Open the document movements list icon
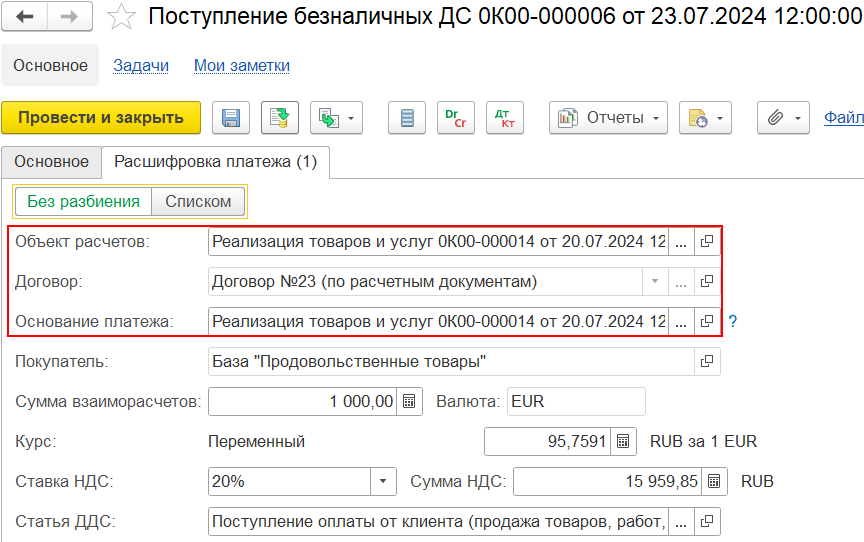864x542 pixels. coord(407,118)
